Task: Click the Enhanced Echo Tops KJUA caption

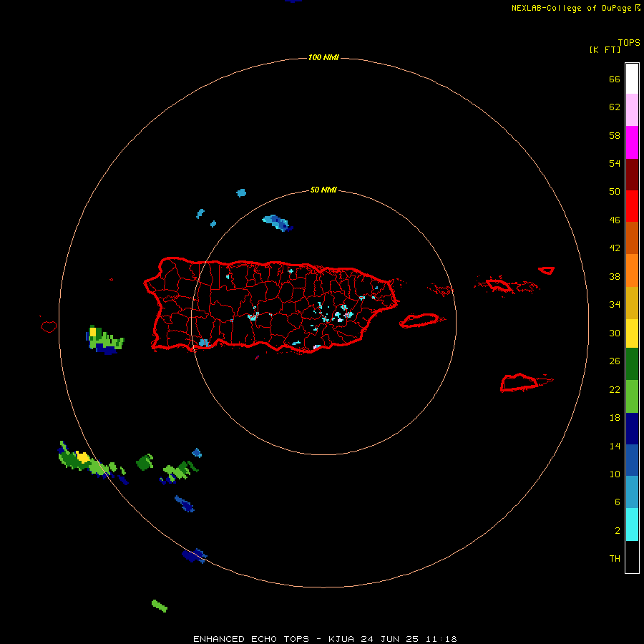Action: [325, 639]
